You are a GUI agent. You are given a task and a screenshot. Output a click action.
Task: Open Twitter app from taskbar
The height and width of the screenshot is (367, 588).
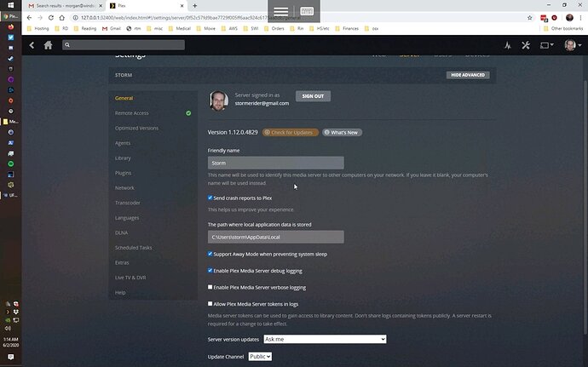pyautogui.click(x=10, y=37)
